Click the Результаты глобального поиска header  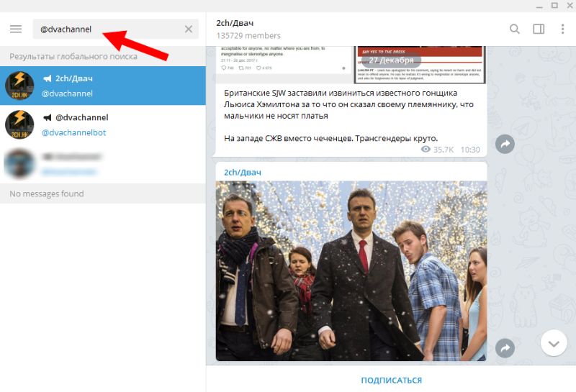pos(73,56)
